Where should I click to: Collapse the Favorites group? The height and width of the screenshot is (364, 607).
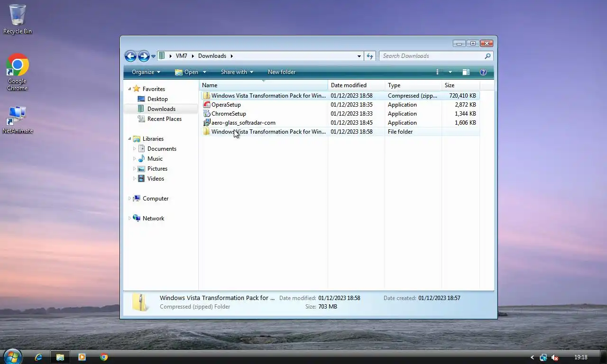[129, 89]
